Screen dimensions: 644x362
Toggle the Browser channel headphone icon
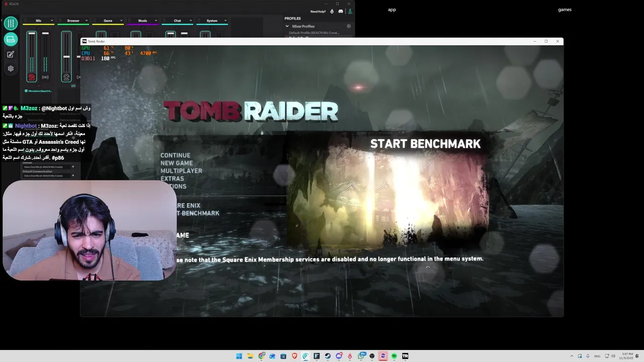[x=66, y=77]
